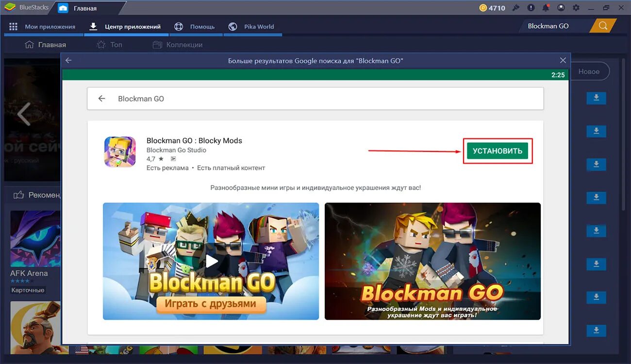
Task: Select the Центр приложений tab
Action: [126, 27]
